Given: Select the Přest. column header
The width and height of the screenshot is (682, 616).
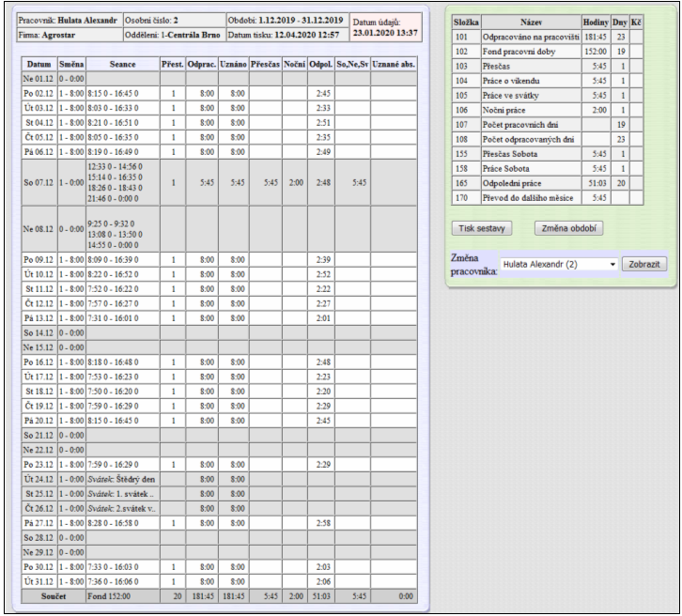Looking at the screenshot, I should (173, 65).
